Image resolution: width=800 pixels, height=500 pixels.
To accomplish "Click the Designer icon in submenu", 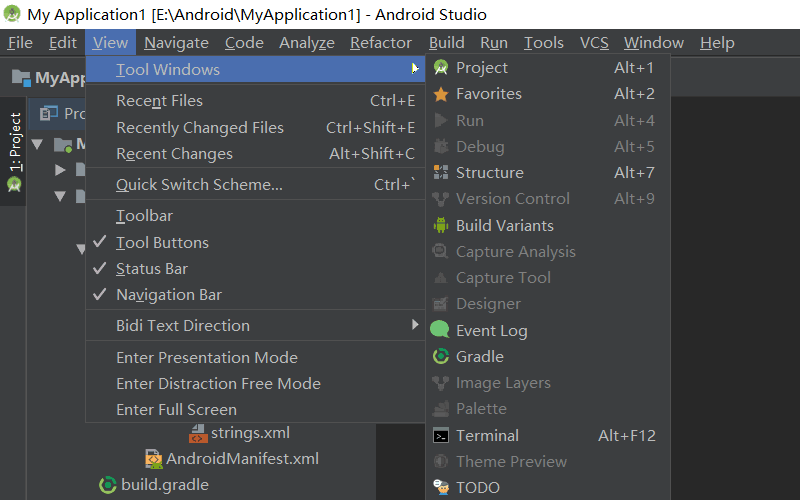I will click(440, 304).
